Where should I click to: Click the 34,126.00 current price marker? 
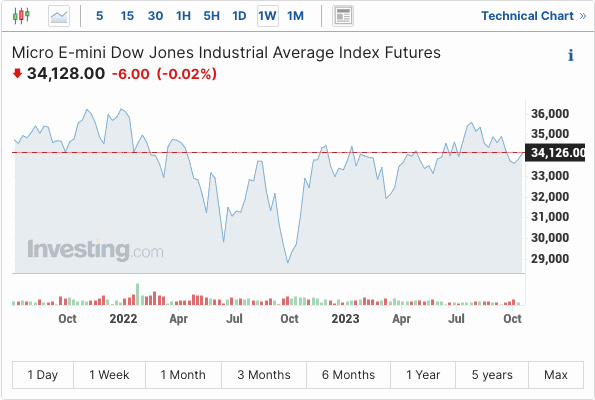click(555, 153)
